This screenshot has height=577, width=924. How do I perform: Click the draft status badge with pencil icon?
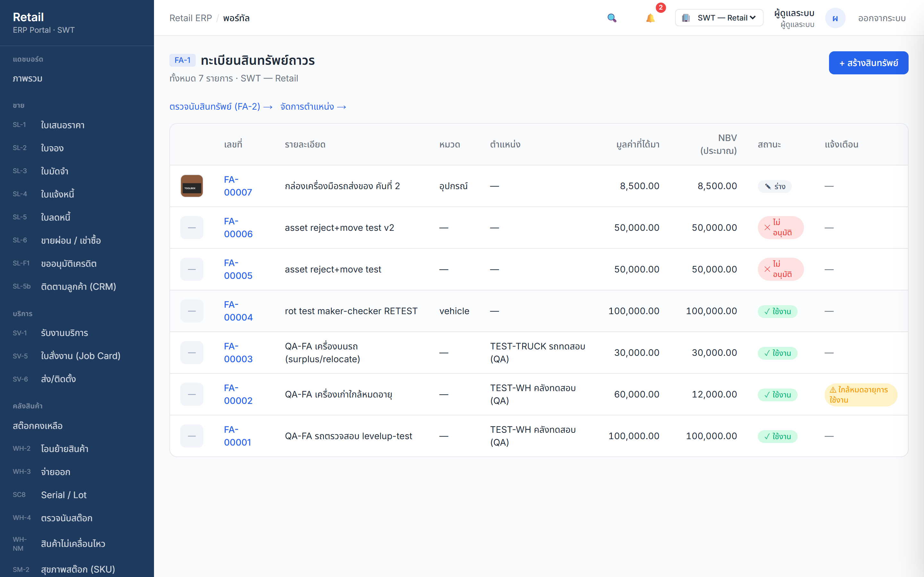[774, 186]
